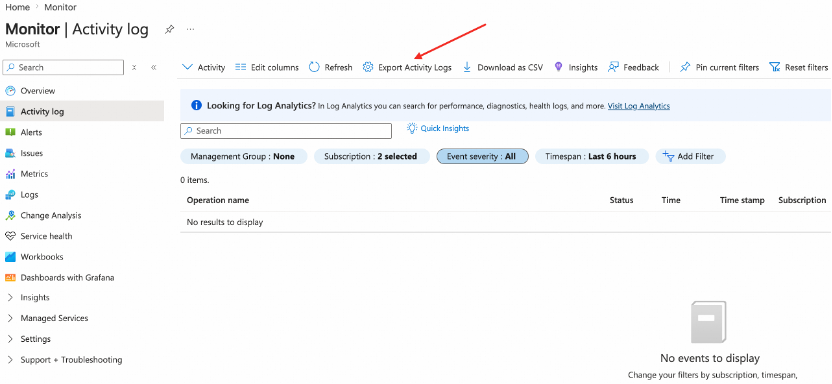This screenshot has height=384, width=832.
Task: Expand the Managed Services sidebar section
Action: click(10, 318)
